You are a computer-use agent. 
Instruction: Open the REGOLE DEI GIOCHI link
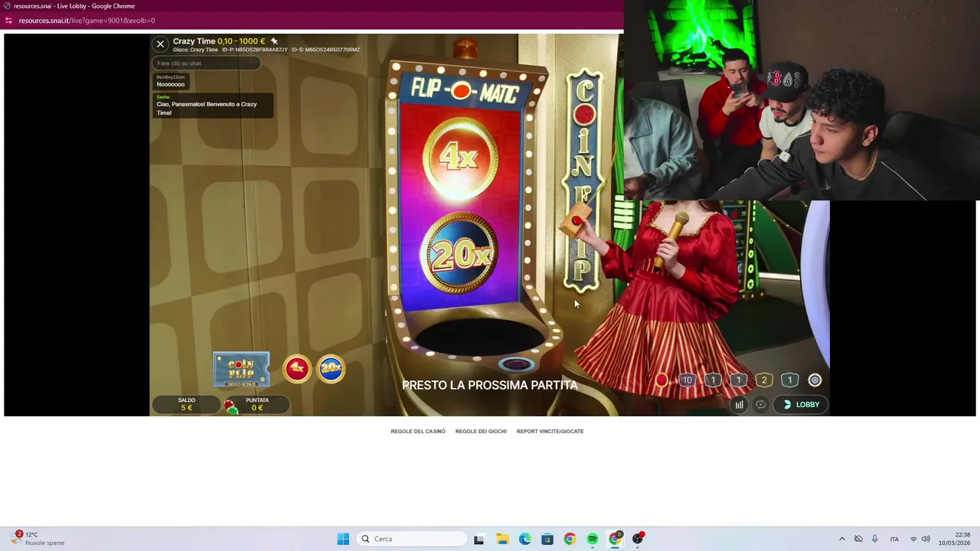point(481,432)
